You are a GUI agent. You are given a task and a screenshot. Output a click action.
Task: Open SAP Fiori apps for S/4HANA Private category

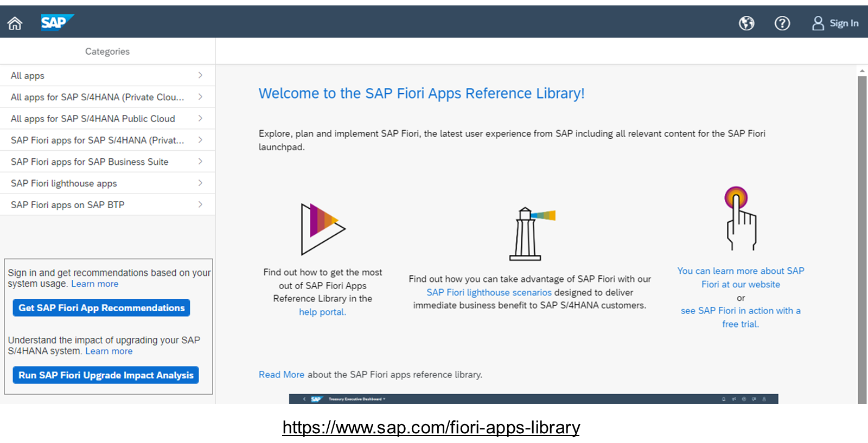(107, 140)
